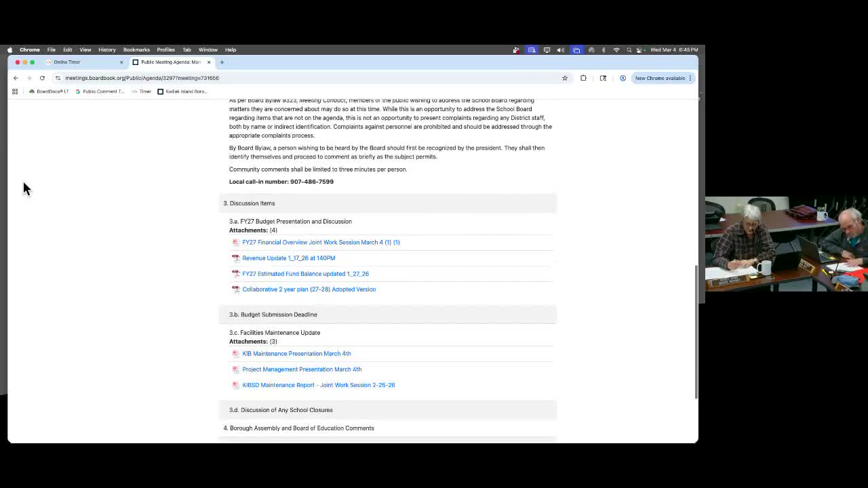The height and width of the screenshot is (488, 868).
Task: Click the PDF icon beside Project Management Presentation
Action: [236, 369]
